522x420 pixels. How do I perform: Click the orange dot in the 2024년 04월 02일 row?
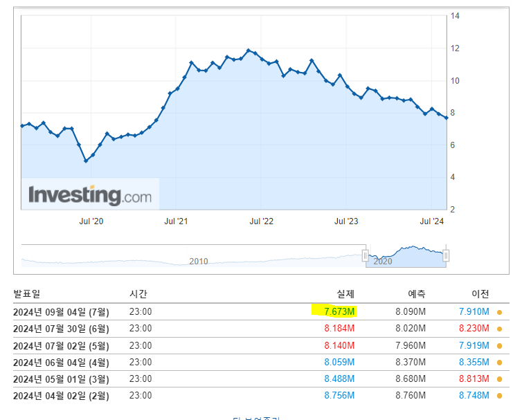point(499,395)
